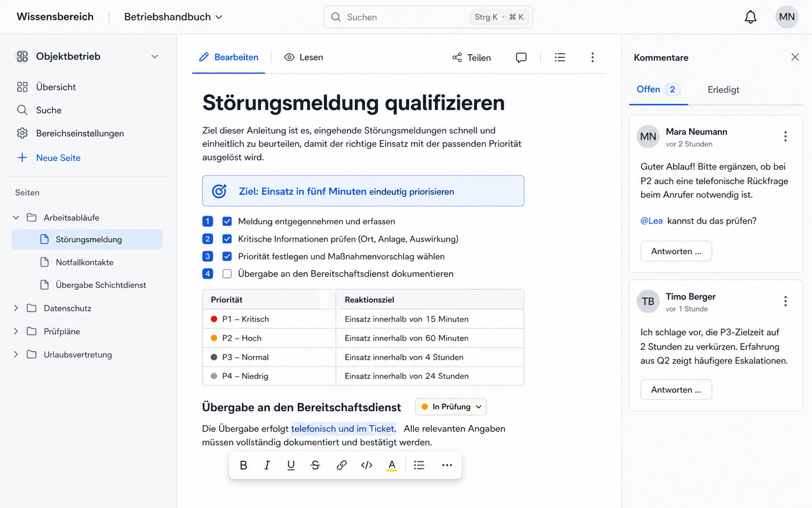Insert a link from the toolbar
Image resolution: width=812 pixels, height=508 pixels.
[x=341, y=465]
